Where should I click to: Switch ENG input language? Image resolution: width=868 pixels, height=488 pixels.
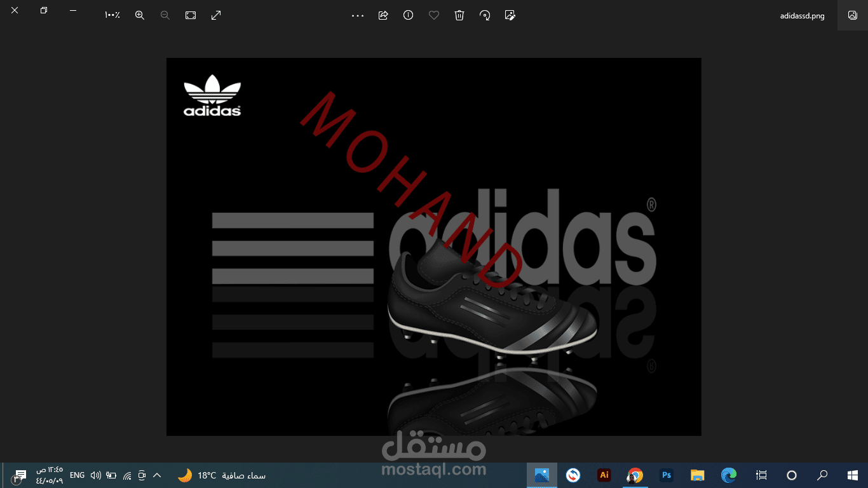[x=77, y=475]
